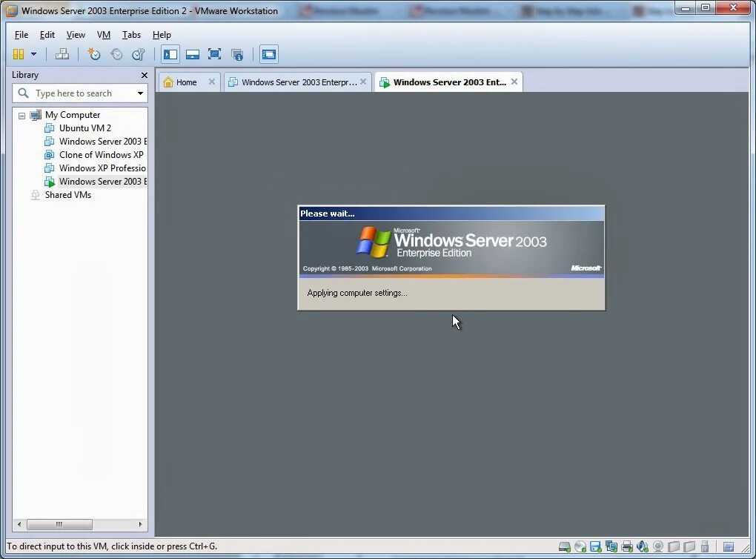Switch to the Home tab
Viewport: 756px width, 559px height.
pyautogui.click(x=186, y=82)
